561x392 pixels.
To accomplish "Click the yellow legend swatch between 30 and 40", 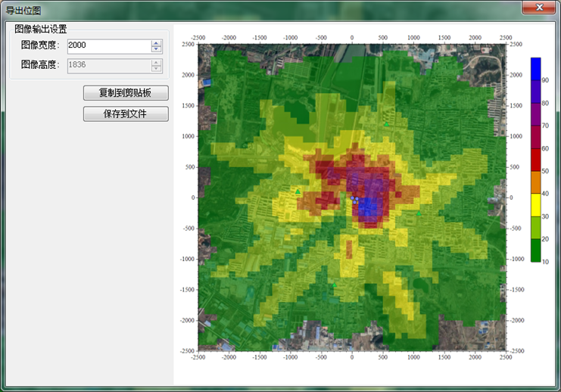I will (535, 205).
